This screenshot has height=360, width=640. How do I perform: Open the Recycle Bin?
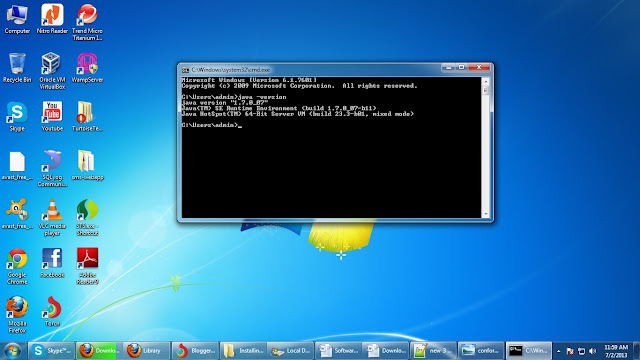coord(17,68)
